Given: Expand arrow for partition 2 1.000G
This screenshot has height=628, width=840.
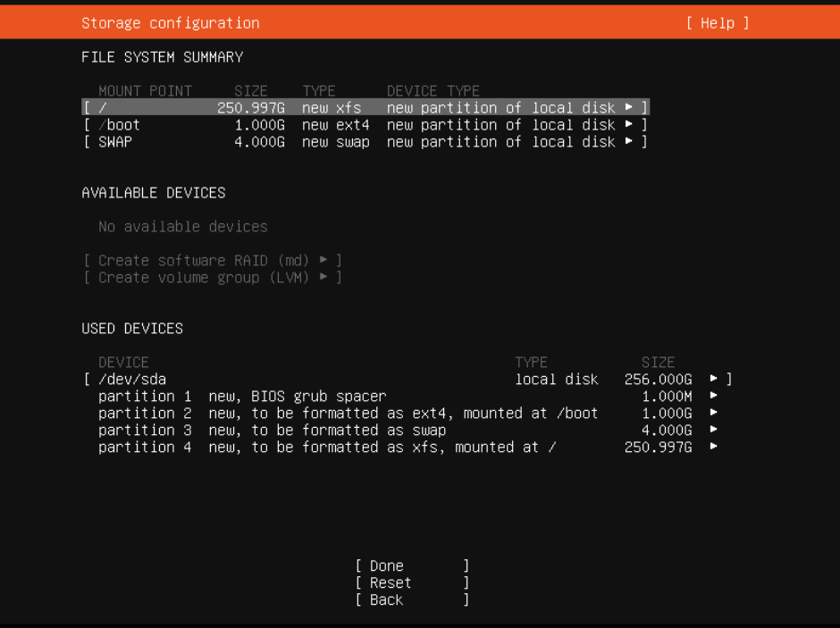Looking at the screenshot, I should pyautogui.click(x=714, y=414).
